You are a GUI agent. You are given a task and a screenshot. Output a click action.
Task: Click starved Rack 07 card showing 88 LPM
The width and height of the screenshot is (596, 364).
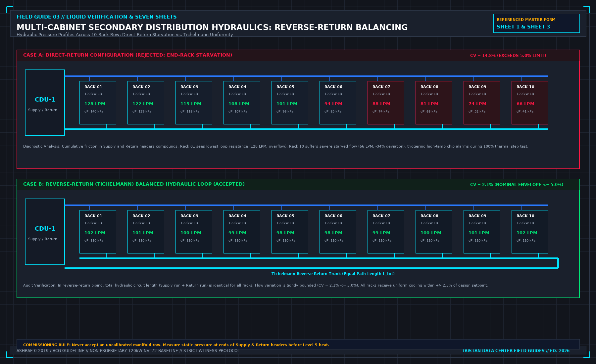[386, 103]
